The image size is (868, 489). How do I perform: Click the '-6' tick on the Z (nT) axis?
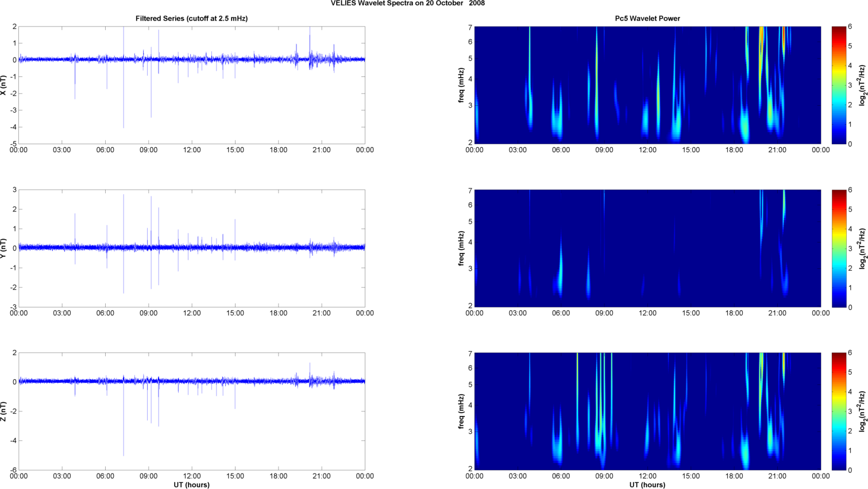(13, 470)
